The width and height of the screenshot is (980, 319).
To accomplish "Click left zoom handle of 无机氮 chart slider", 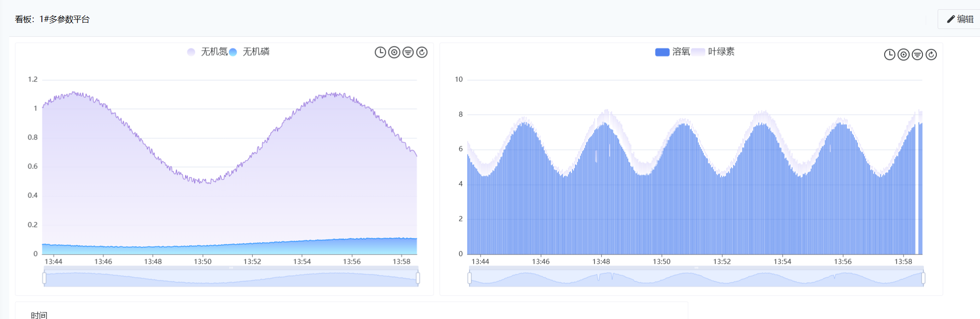I will tap(44, 278).
